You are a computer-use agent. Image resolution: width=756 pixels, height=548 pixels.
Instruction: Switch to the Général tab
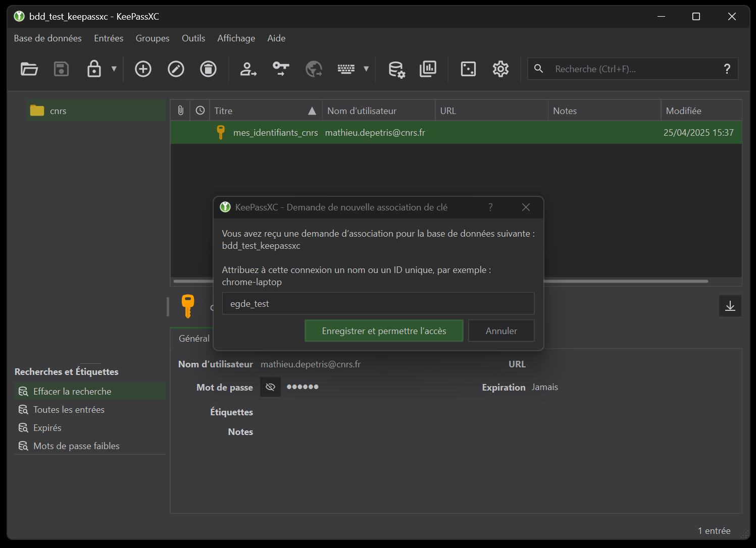(x=194, y=339)
